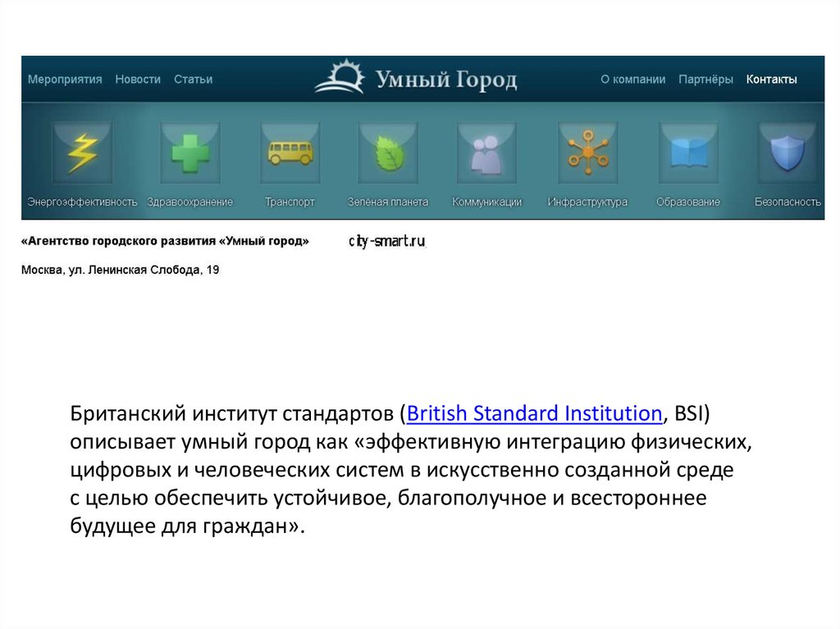Click the paragraph starting with Британский институт стандартов

pos(410,469)
